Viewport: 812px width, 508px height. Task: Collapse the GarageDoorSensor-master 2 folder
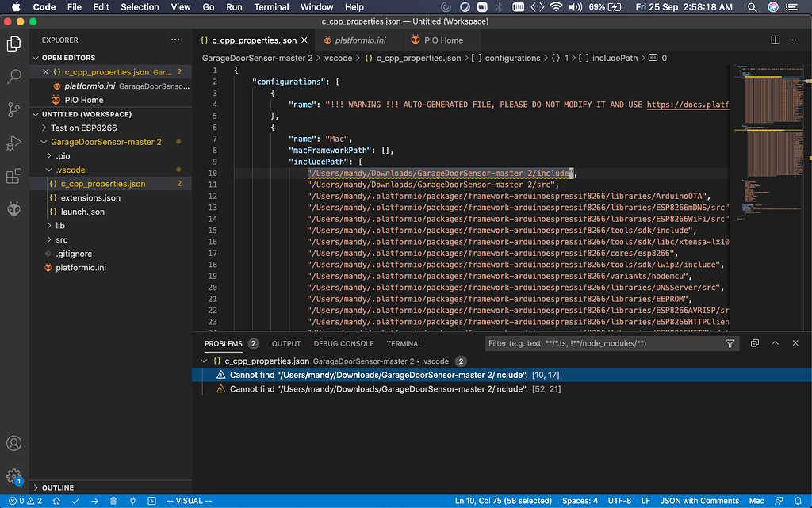point(44,142)
